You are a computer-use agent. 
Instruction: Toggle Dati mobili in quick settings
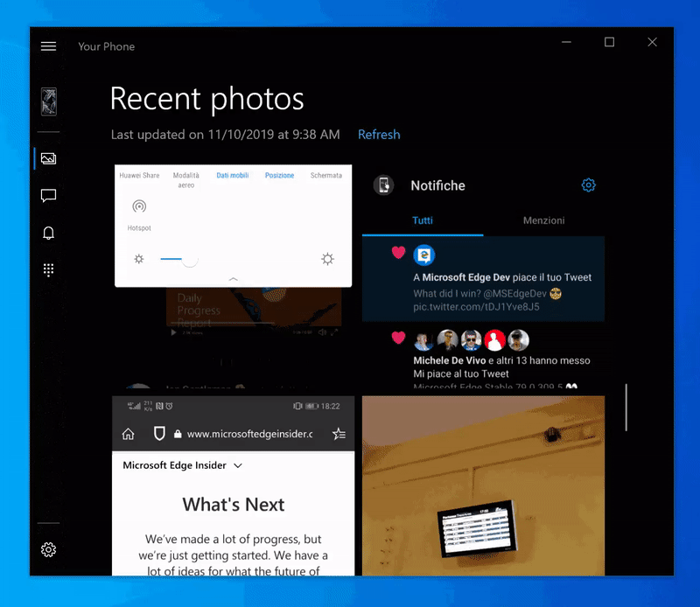(x=233, y=176)
